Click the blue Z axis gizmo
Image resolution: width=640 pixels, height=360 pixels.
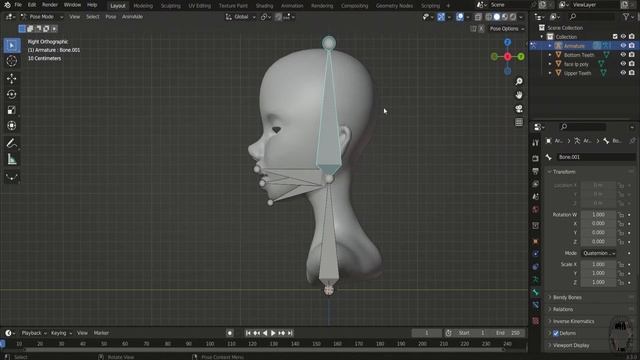click(507, 42)
